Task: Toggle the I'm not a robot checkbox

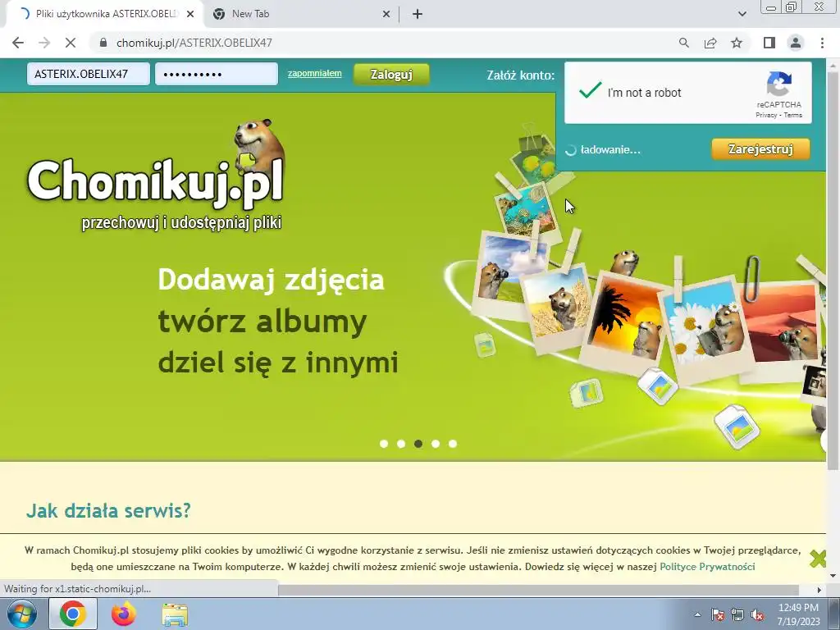Action: tap(590, 92)
